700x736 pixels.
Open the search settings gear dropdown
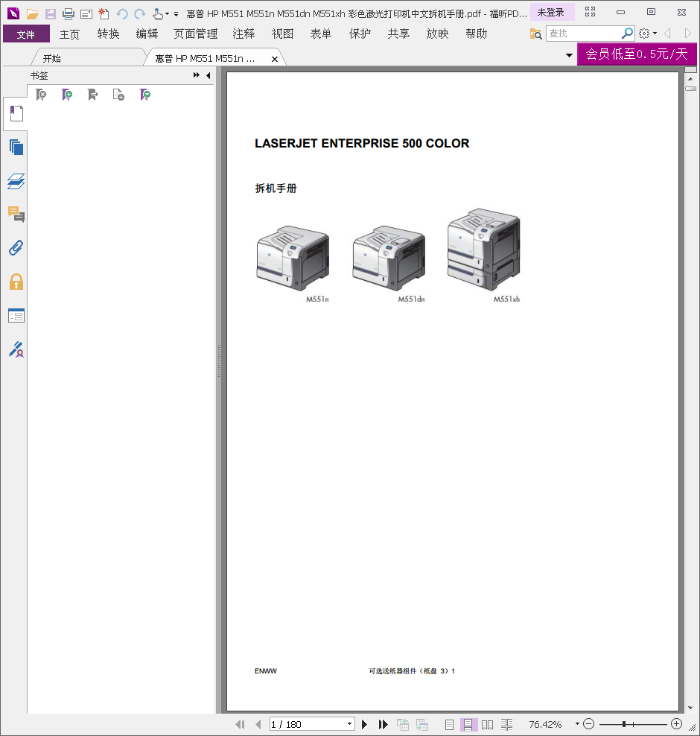tap(648, 34)
